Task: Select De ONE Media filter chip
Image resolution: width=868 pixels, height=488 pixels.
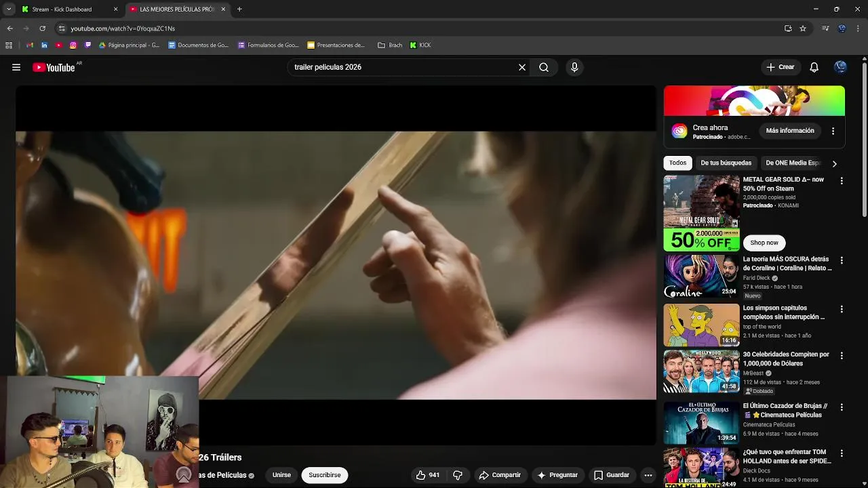Action: click(793, 163)
